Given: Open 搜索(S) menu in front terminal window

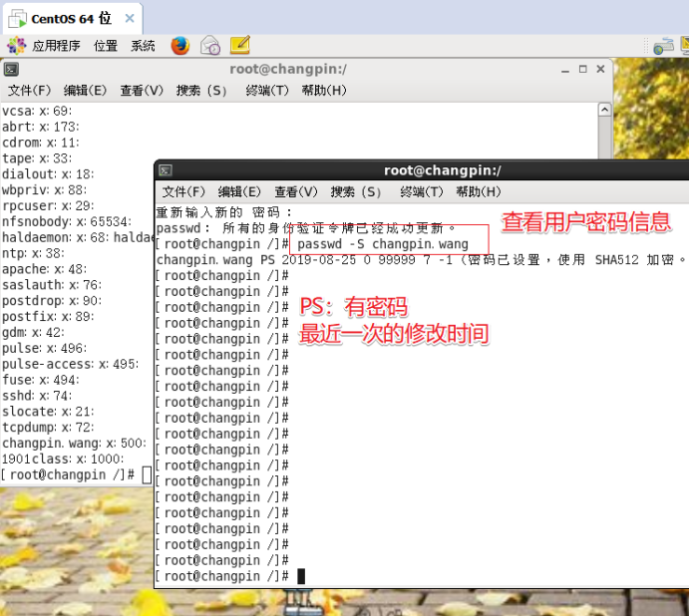Looking at the screenshot, I should pyautogui.click(x=356, y=191).
